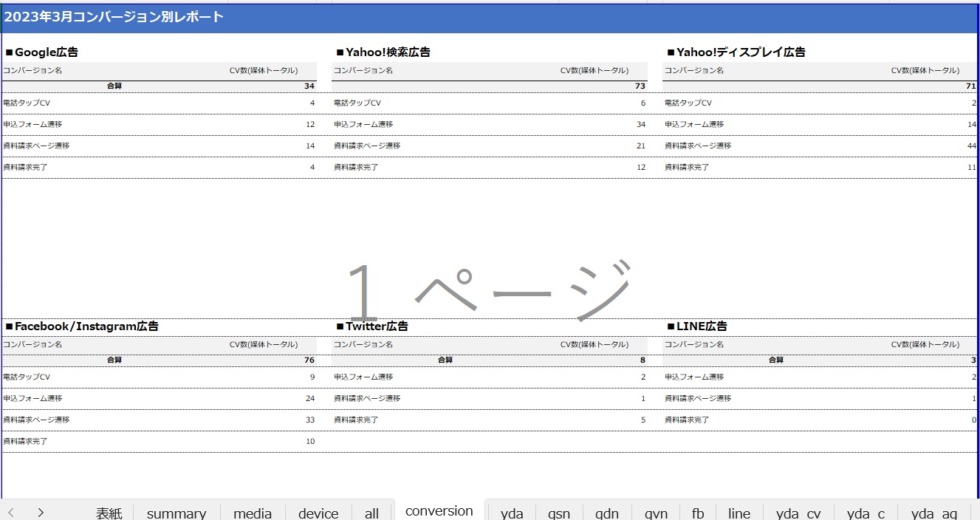
Task: Select the media sheet tab
Action: point(253,513)
